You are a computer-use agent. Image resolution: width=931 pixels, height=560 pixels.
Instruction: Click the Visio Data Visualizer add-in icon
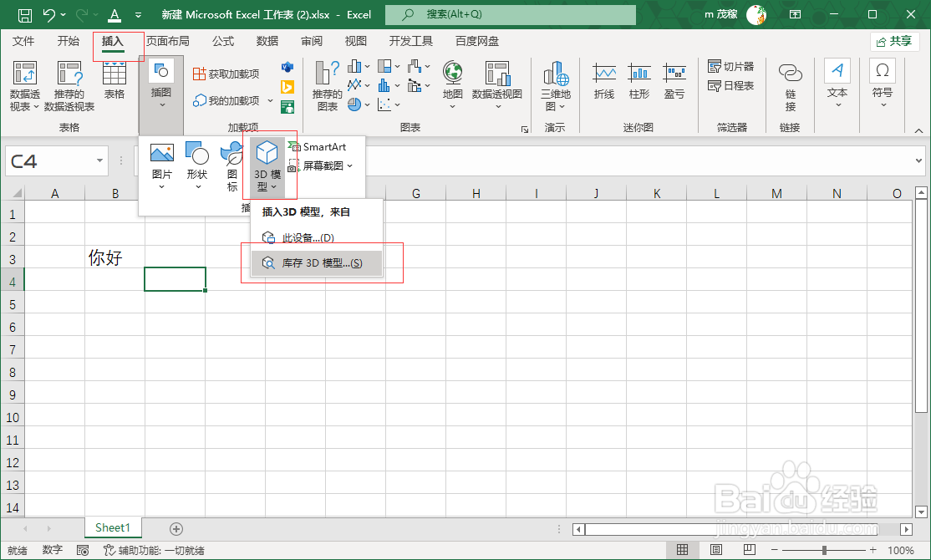coord(287,67)
